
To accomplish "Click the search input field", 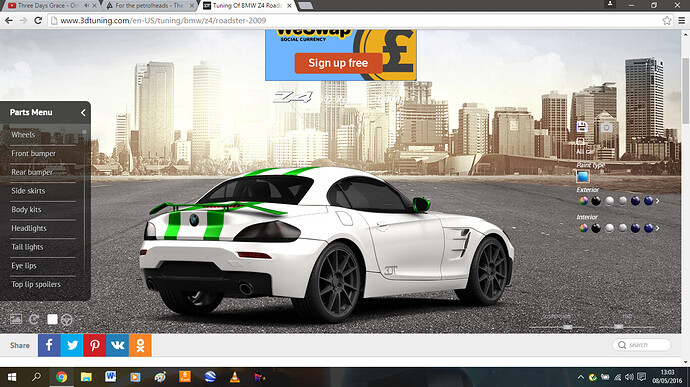I will click(x=642, y=345).
